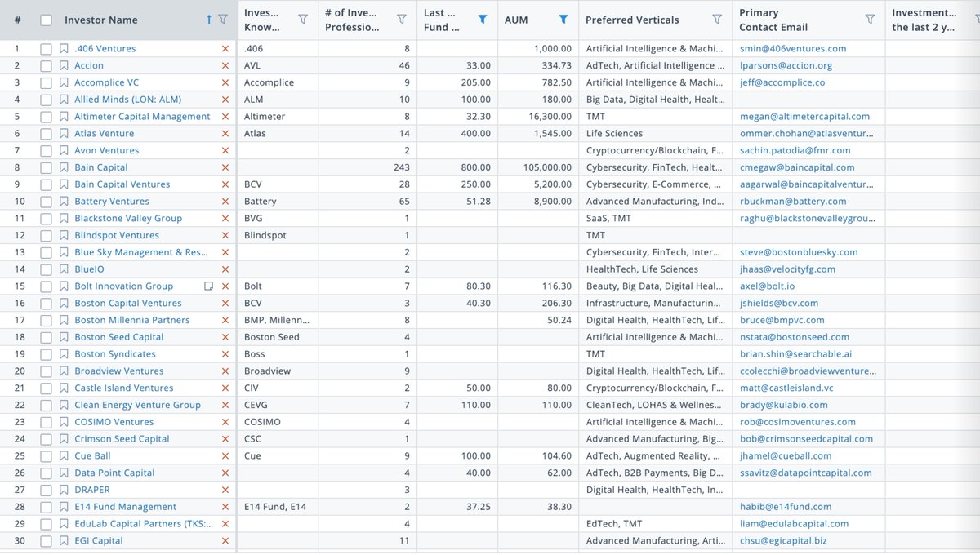980x555 pixels.
Task: Remove Boston Seed Capital with X
Action: [x=225, y=337]
